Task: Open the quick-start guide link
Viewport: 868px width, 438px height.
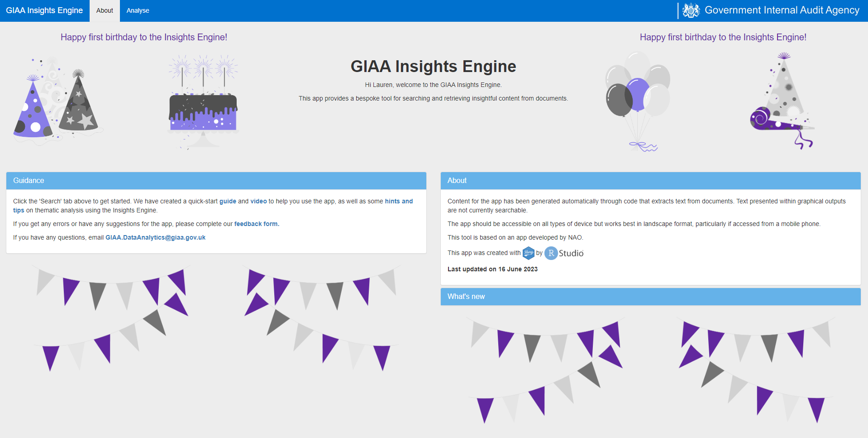Action: tap(228, 201)
